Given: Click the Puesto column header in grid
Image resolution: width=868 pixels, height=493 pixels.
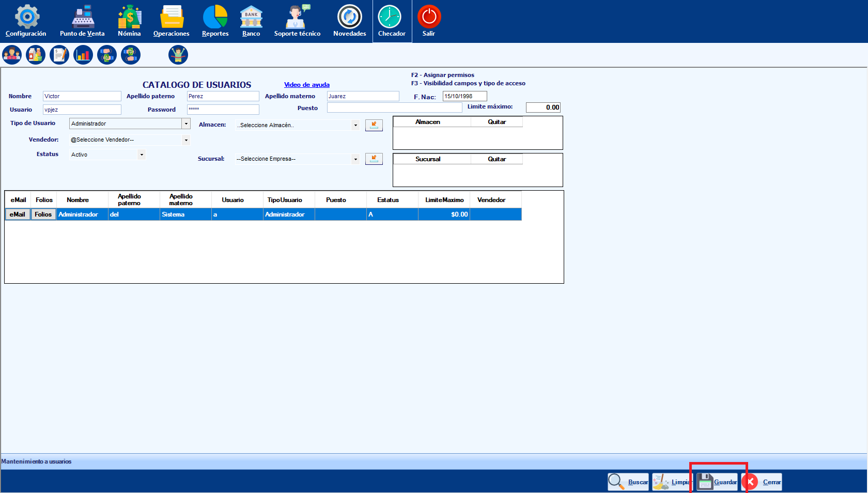Looking at the screenshot, I should click(x=340, y=200).
